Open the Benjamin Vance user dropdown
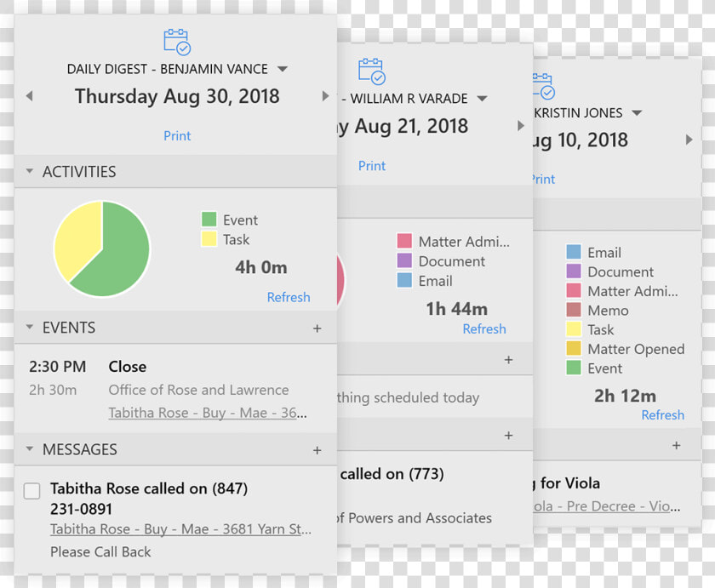The image size is (715, 588). pyautogui.click(x=283, y=69)
